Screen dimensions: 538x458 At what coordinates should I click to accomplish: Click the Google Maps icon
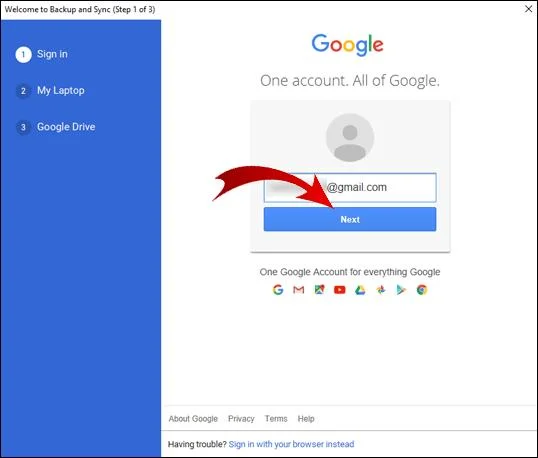point(319,290)
